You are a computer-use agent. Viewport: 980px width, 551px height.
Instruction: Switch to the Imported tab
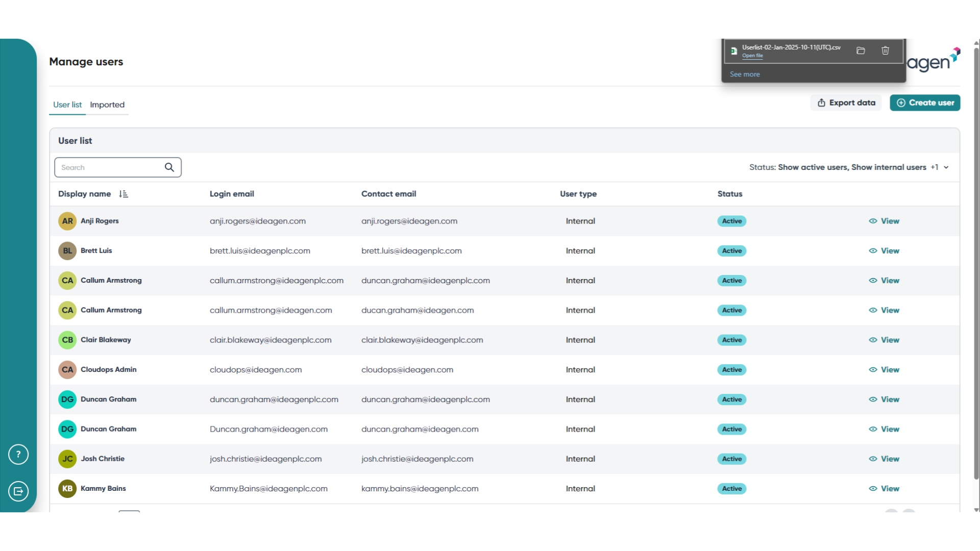pos(107,105)
